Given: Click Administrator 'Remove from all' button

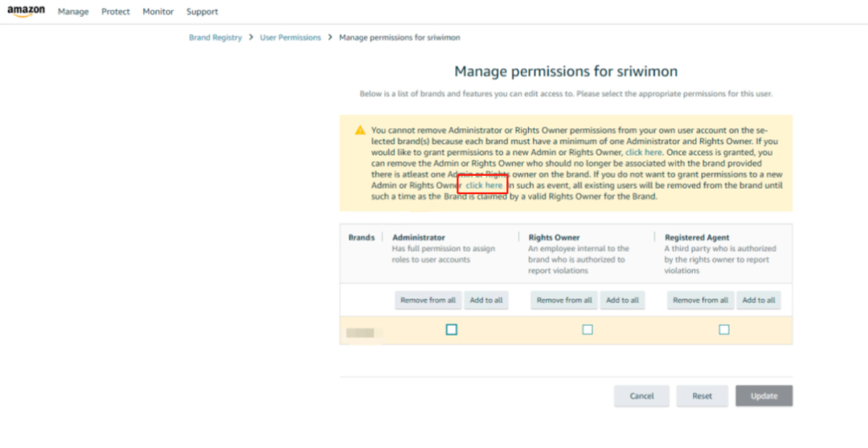Looking at the screenshot, I should point(428,300).
